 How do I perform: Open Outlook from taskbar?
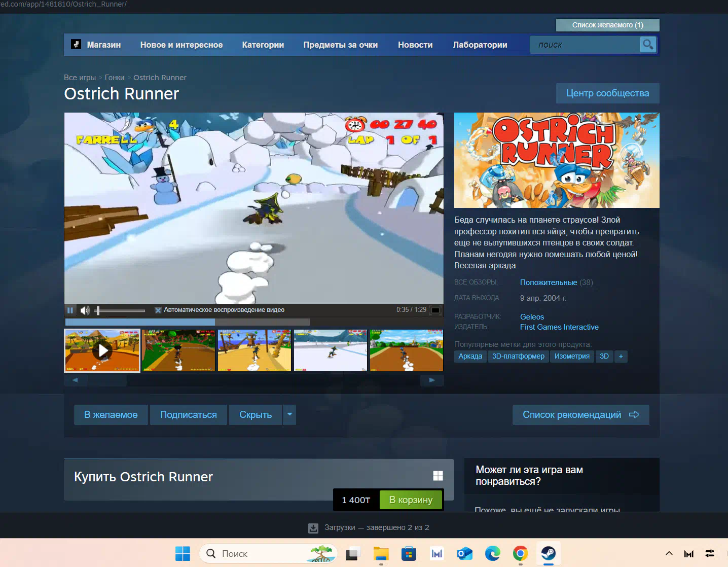[464, 554]
